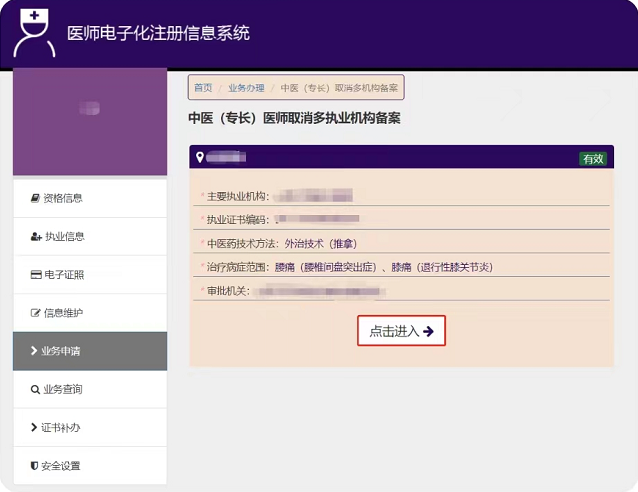Screen dimensions: 638x492
Task: Click the doctor logo icon in header
Action: click(x=33, y=33)
